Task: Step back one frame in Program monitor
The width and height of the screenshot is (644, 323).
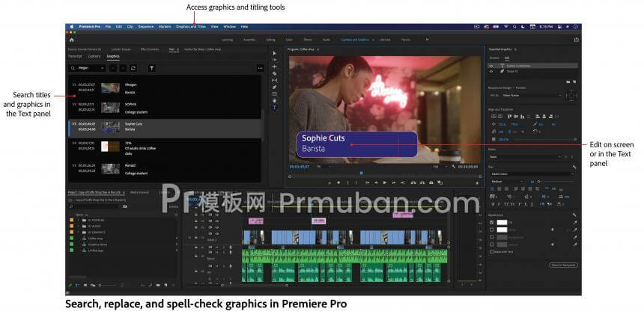Action: [x=376, y=182]
